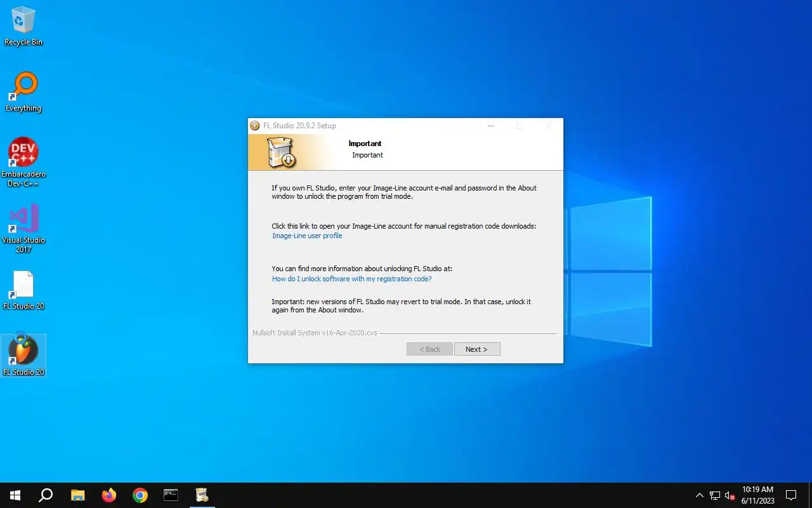Click the muted volume tray icon
Image resolution: width=812 pixels, height=508 pixels.
pos(730,495)
